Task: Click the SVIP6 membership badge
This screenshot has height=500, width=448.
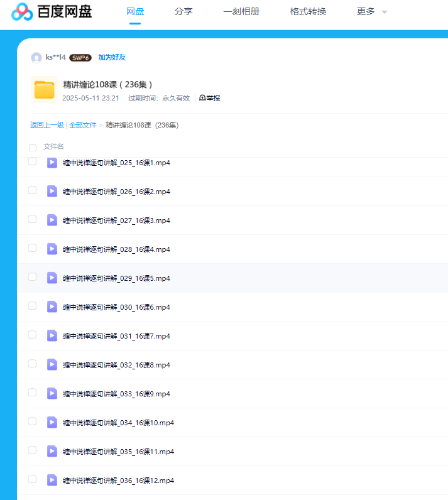Action: click(80, 58)
